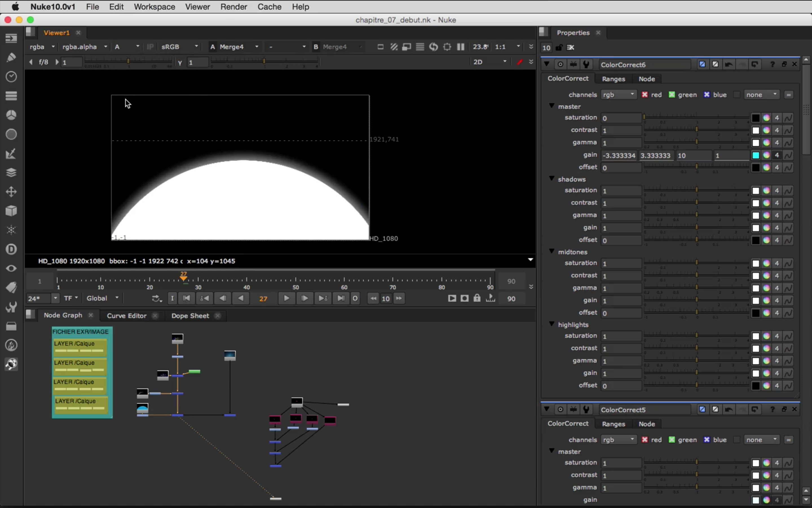Click the viewer pause updating icon
Screen dimensions: 812x508
click(461, 47)
